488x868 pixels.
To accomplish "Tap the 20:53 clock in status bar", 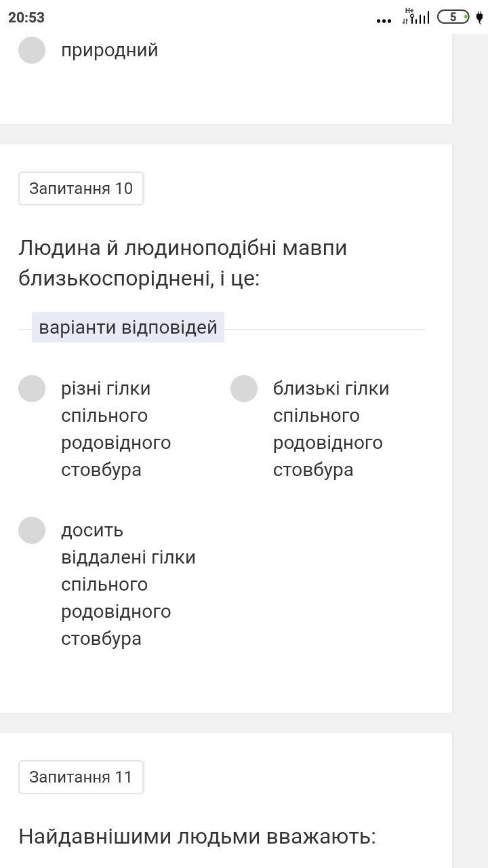I will pos(26,18).
